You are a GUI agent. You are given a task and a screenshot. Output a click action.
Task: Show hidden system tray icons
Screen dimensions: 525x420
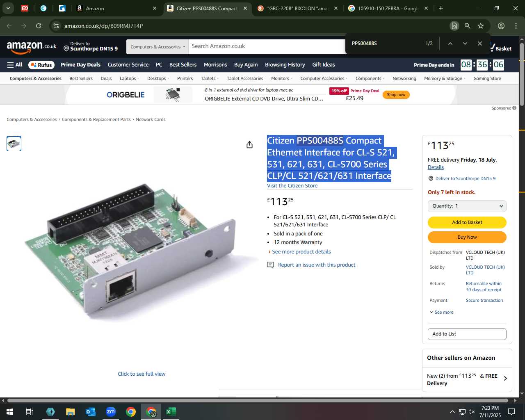coord(452,412)
